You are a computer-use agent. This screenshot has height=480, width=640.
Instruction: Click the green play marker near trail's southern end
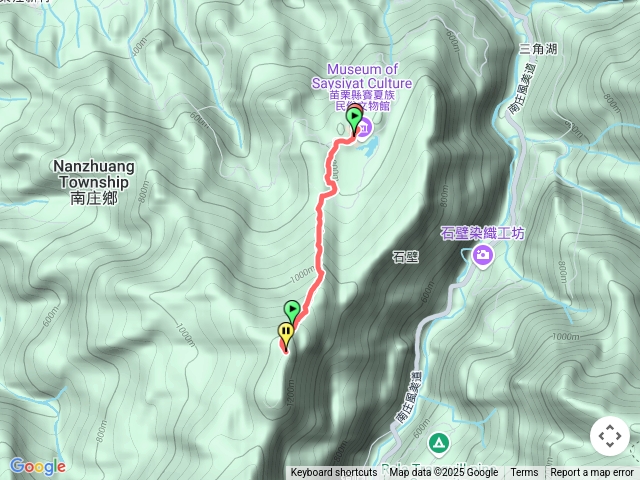click(292, 312)
